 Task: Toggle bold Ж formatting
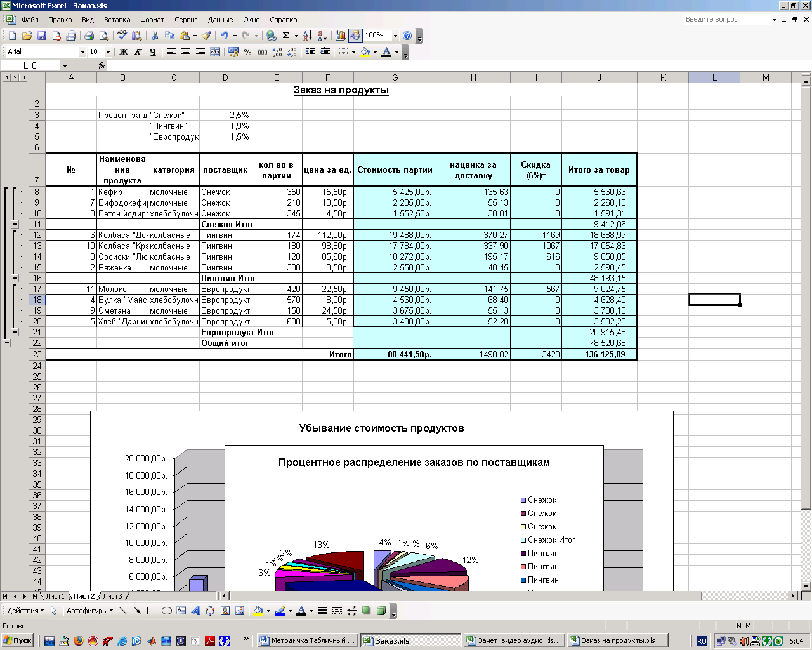tap(124, 52)
